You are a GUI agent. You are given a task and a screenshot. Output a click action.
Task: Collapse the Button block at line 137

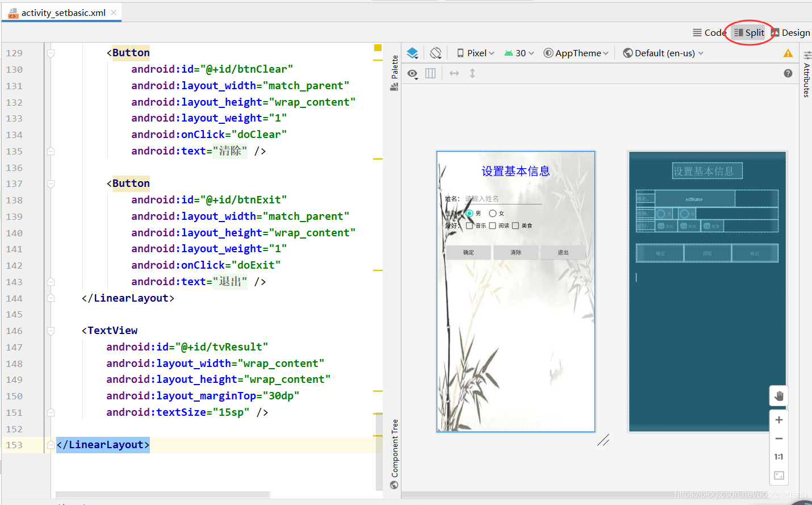[51, 184]
